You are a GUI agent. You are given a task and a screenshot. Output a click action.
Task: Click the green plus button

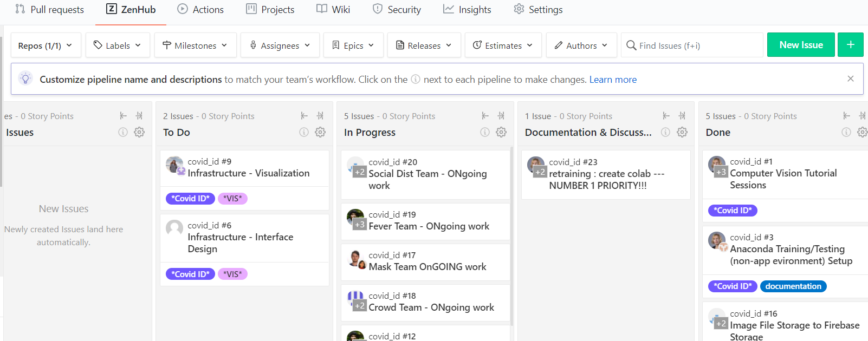pos(850,45)
